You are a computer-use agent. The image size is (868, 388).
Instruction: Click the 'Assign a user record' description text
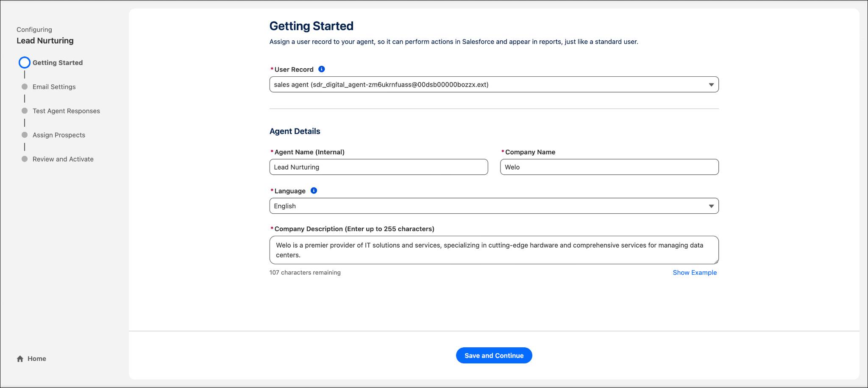(x=454, y=42)
